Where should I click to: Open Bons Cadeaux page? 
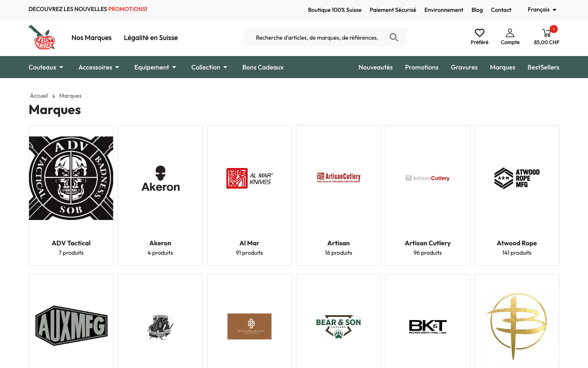pyautogui.click(x=263, y=67)
